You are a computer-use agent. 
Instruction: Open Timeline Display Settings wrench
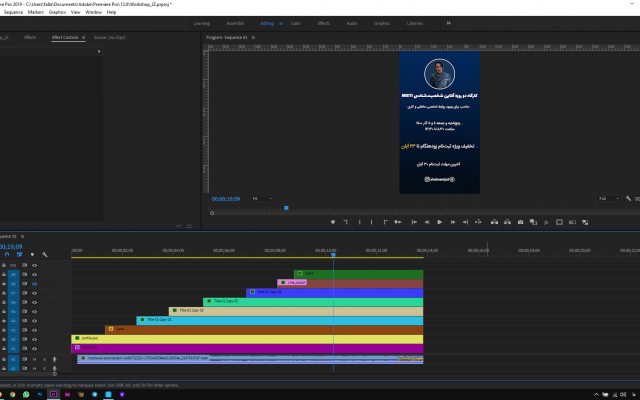coord(44,254)
